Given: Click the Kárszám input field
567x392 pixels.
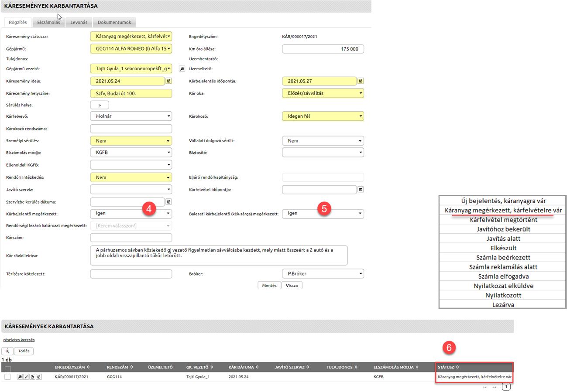Looking at the screenshot, I should click(x=131, y=238).
